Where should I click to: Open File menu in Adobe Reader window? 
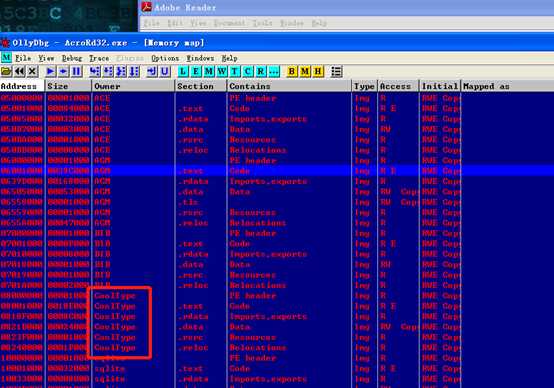click(x=151, y=23)
